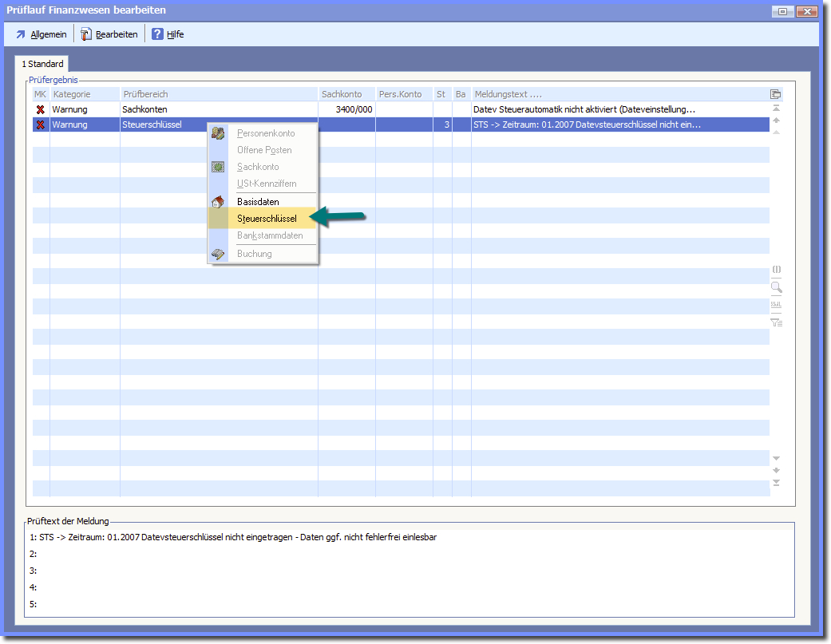
Task: Click the filter funnel icon beside the table
Action: click(x=775, y=322)
